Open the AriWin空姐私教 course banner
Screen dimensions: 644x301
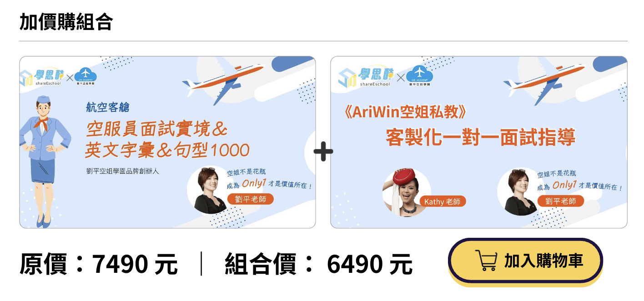click(x=479, y=142)
